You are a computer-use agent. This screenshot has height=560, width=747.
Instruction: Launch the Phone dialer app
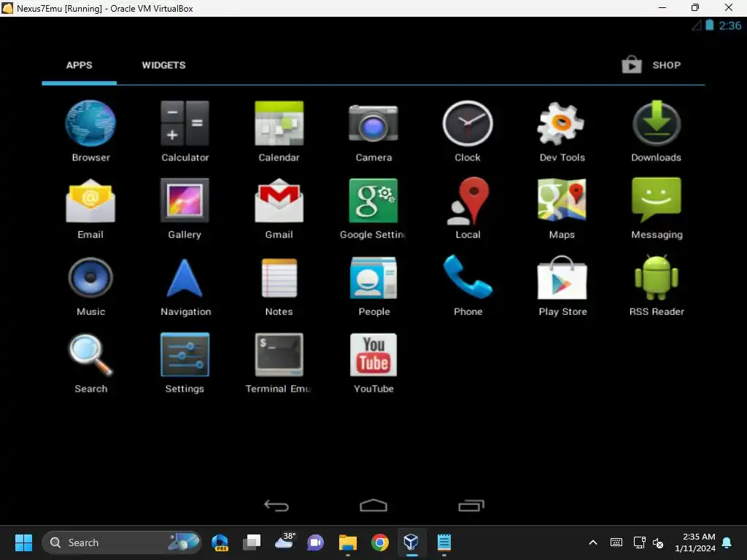(468, 285)
